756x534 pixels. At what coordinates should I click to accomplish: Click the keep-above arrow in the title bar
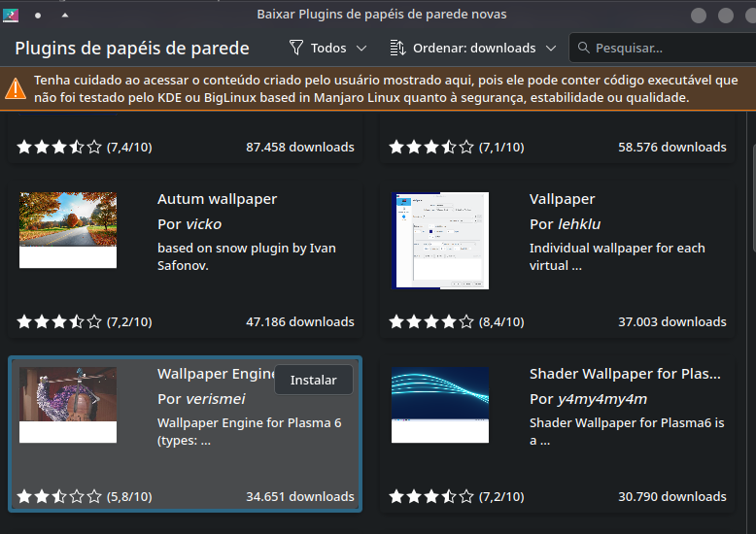point(65,15)
